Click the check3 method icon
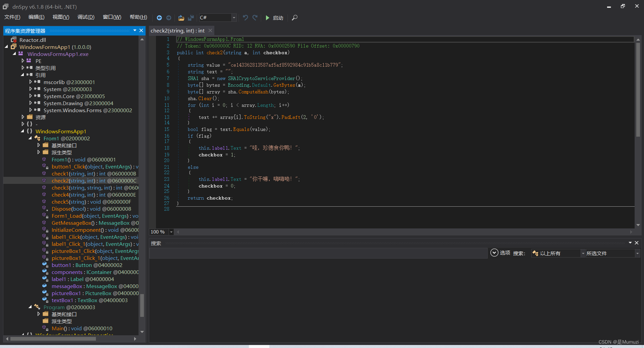Image resolution: width=644 pixels, height=348 pixels. pyautogui.click(x=44, y=188)
